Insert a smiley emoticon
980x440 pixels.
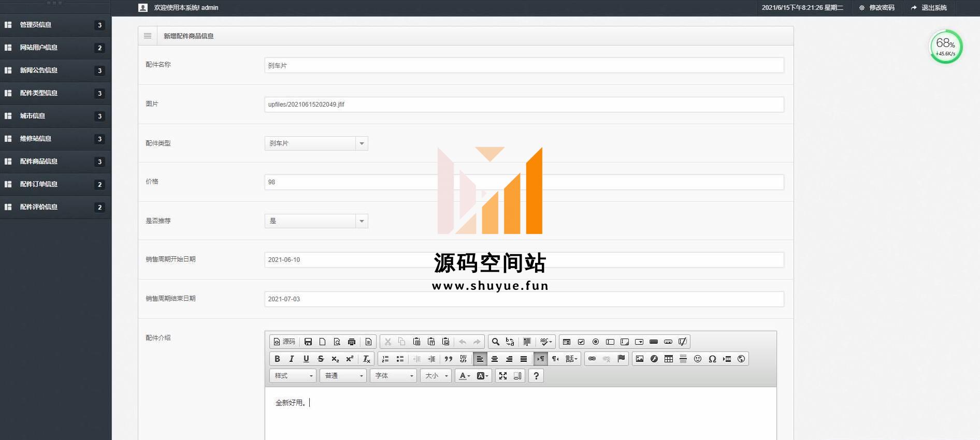(x=698, y=359)
